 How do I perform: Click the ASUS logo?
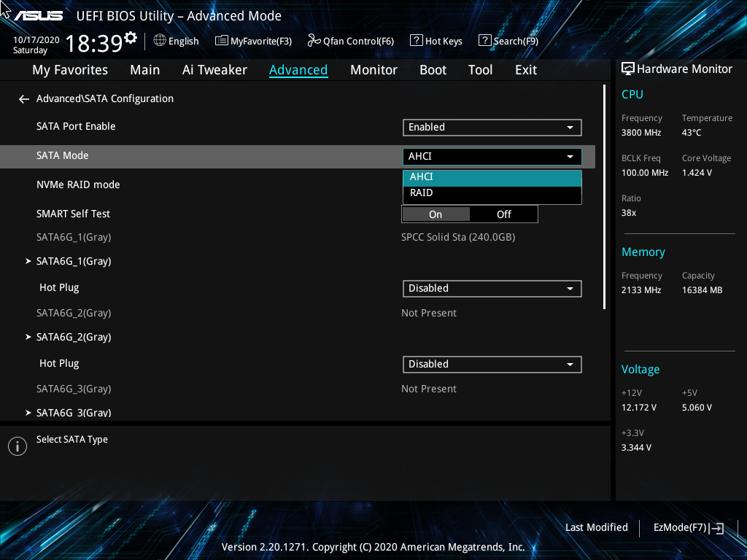pos(38,16)
